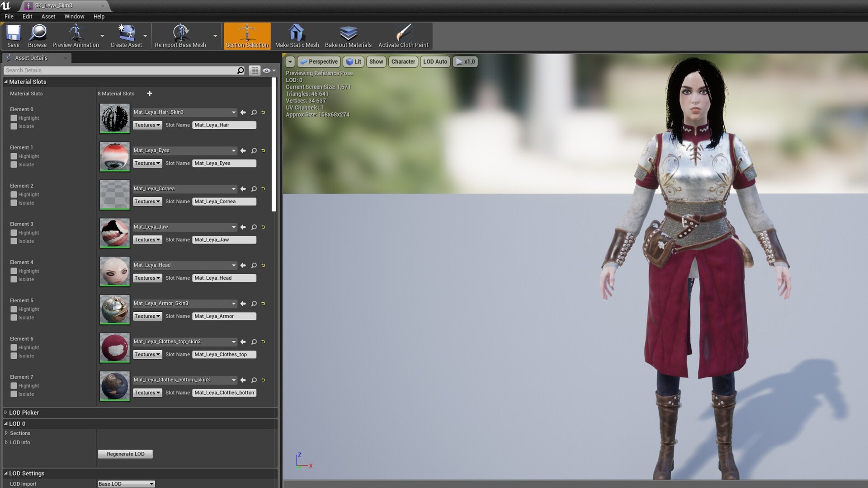Click Preview Animation
The width and height of the screenshot is (868, 488).
(75, 36)
